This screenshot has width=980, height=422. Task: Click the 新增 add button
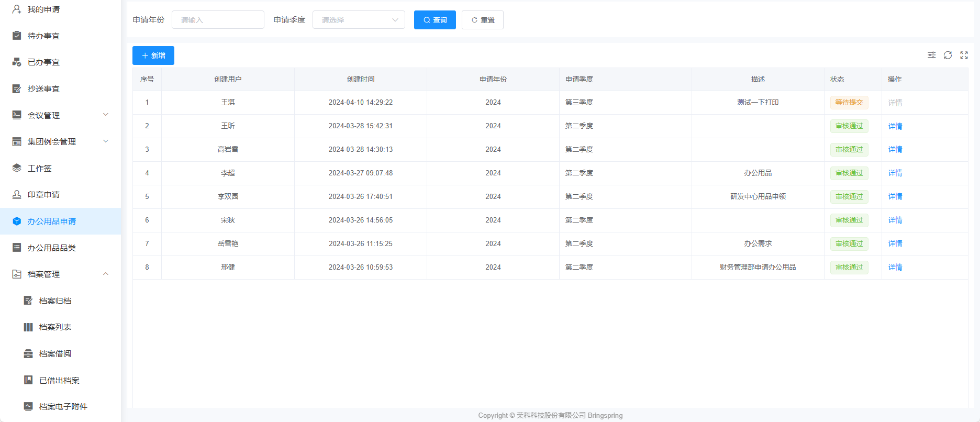153,55
